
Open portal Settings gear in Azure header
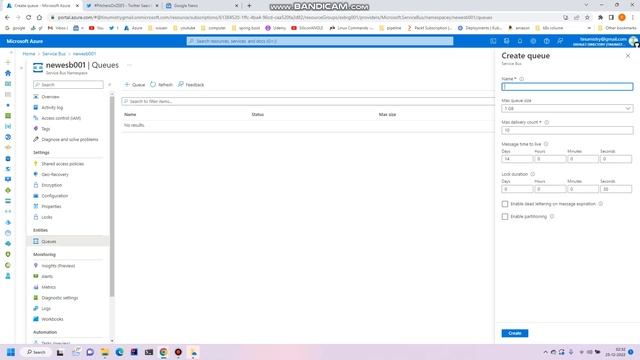click(533, 41)
